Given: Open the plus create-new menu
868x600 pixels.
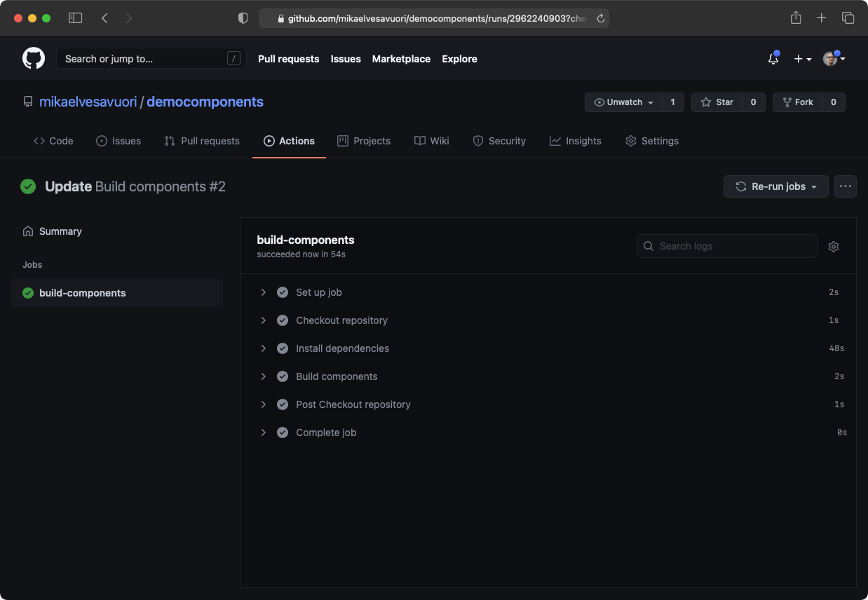Looking at the screenshot, I should coord(802,59).
